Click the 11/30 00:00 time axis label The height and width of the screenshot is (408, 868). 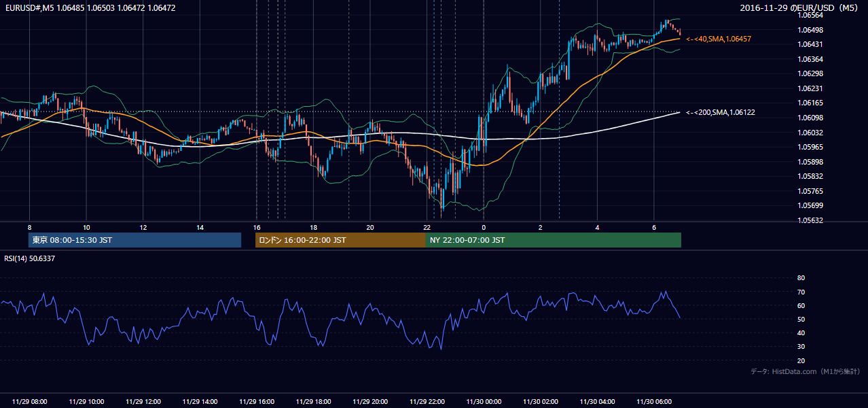coord(484,402)
